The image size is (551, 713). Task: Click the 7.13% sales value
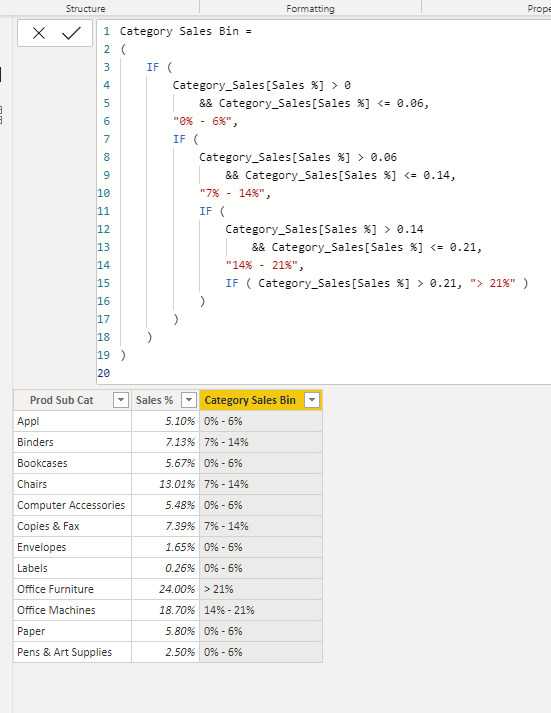(x=165, y=442)
